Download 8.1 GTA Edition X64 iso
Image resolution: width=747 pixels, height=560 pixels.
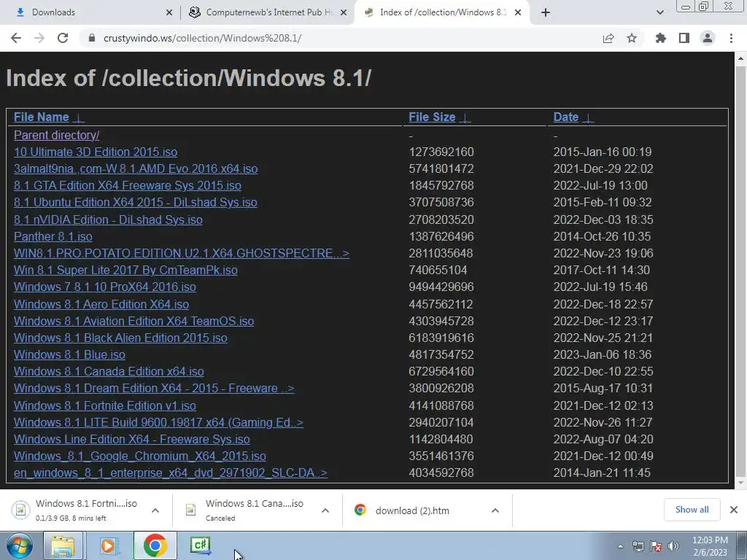[x=127, y=185]
